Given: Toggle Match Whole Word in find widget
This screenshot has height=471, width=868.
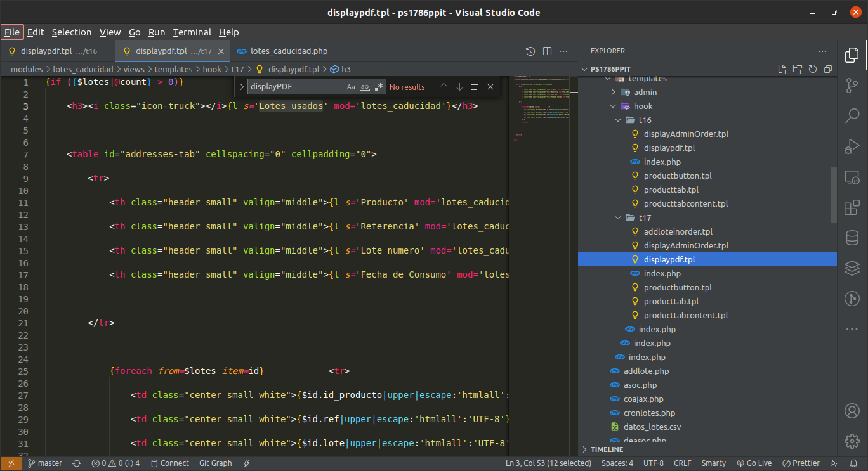Looking at the screenshot, I should [365, 87].
